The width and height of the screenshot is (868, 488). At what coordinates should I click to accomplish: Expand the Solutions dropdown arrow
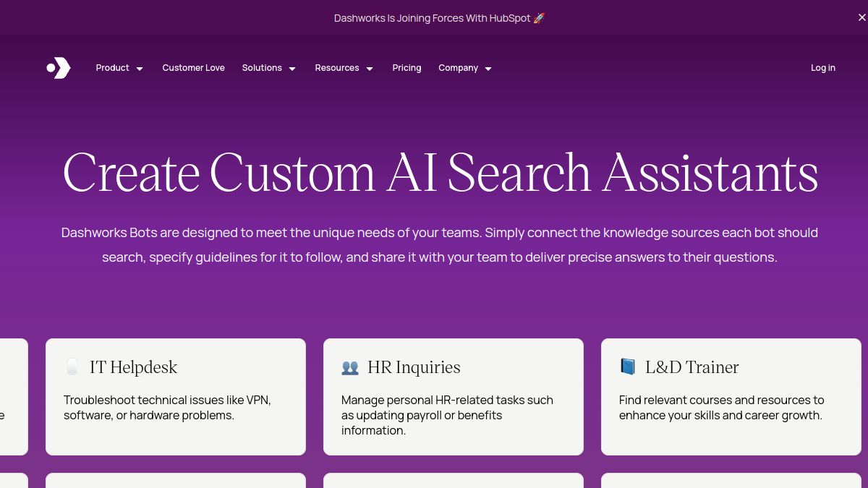click(292, 69)
